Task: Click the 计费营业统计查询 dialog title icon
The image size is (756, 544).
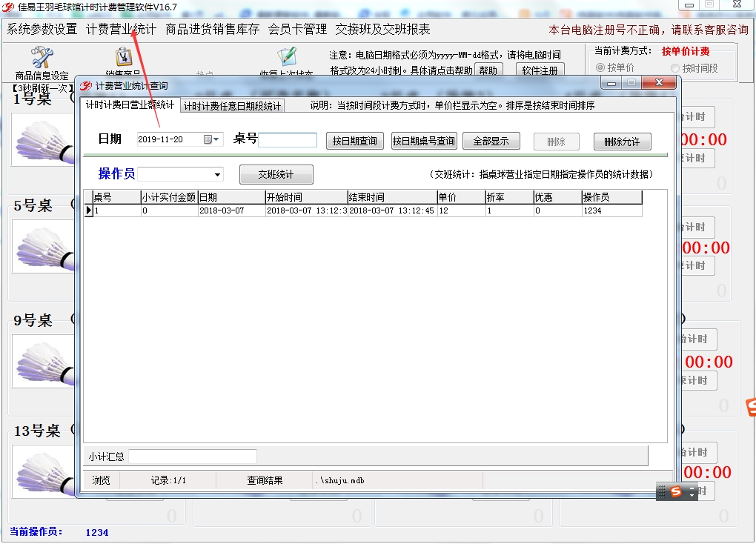Action: (86, 86)
